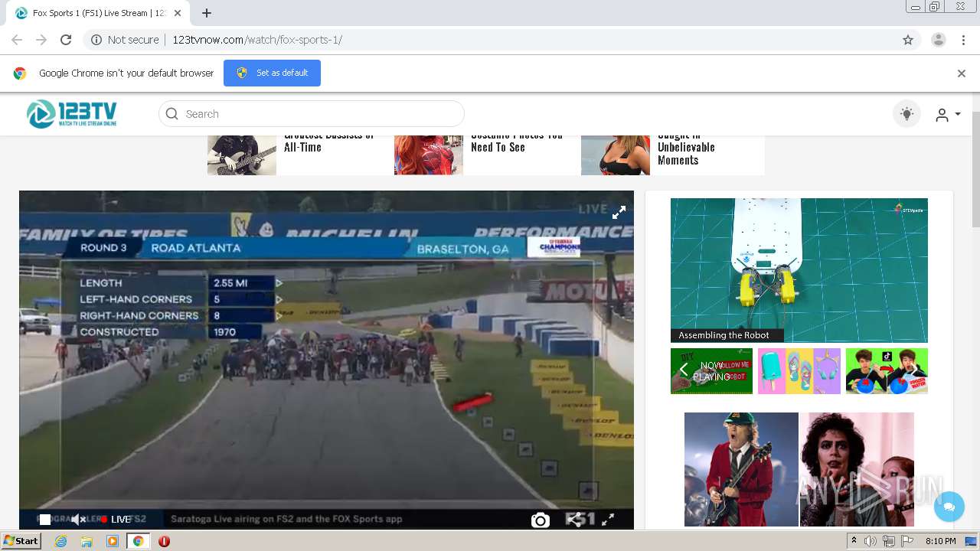Open the chat bubble widget

point(949,507)
